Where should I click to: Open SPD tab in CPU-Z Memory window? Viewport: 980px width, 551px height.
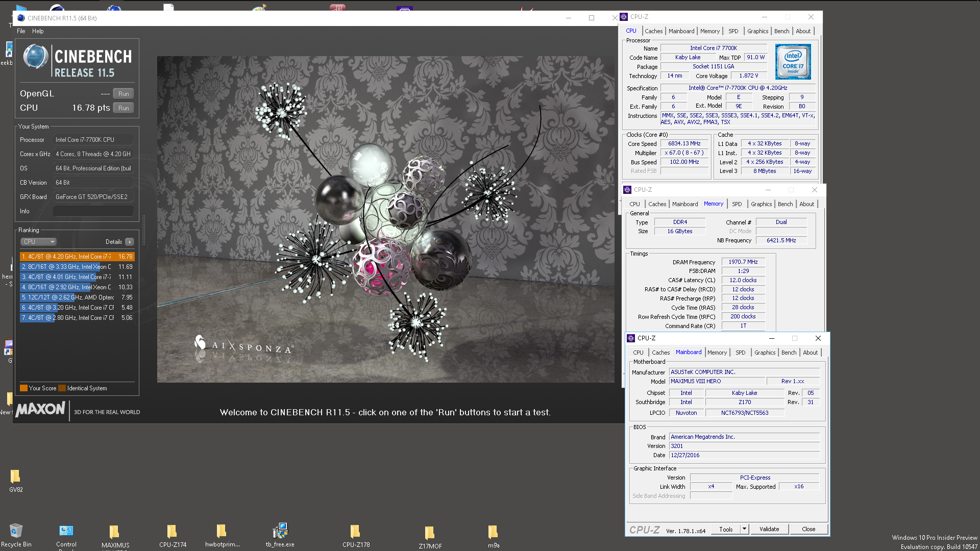coord(737,204)
